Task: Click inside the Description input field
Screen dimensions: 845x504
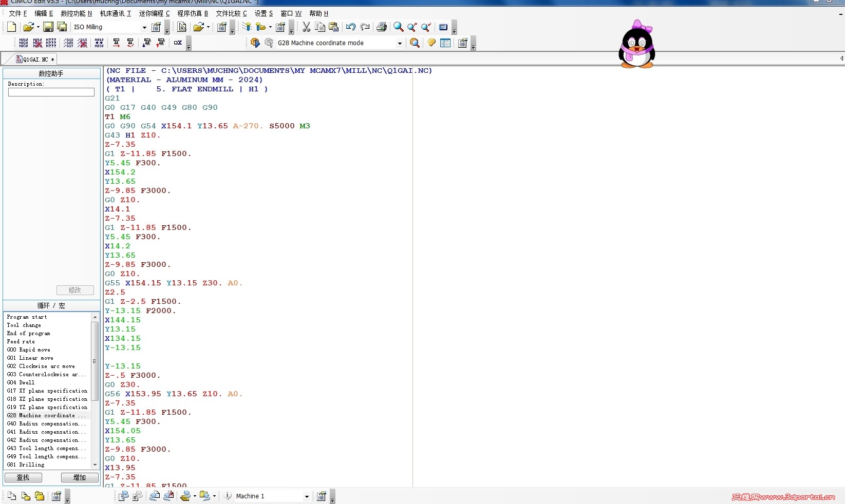Action: (x=50, y=92)
